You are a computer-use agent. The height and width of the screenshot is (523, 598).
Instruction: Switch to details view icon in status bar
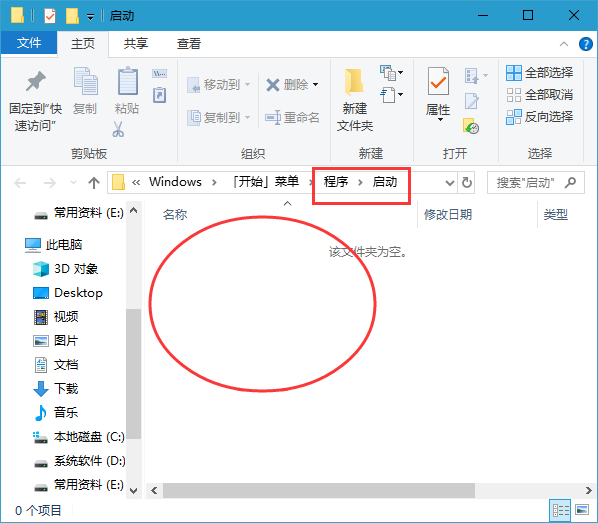(561, 510)
